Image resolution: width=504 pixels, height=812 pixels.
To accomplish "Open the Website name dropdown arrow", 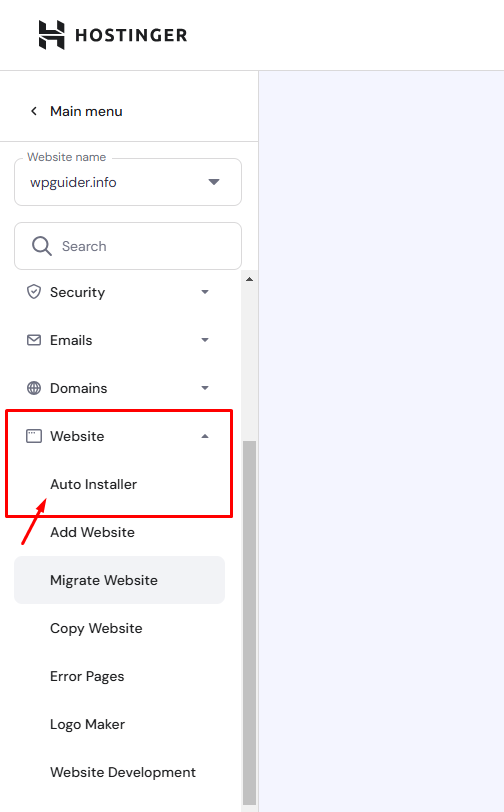I will click(x=214, y=182).
